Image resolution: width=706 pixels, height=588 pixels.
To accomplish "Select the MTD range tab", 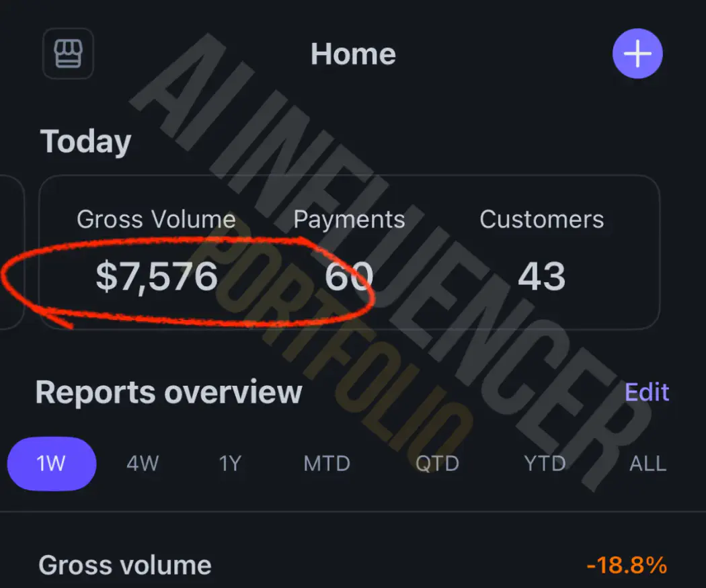I will click(327, 464).
